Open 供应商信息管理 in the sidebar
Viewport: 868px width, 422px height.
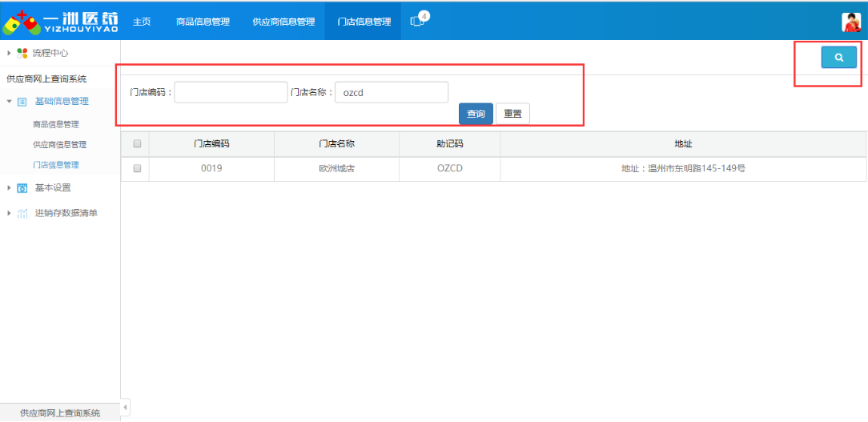pyautogui.click(x=59, y=145)
